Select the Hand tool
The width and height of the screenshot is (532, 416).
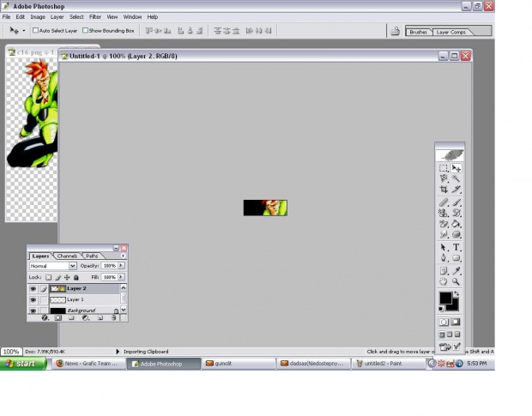[x=444, y=281]
